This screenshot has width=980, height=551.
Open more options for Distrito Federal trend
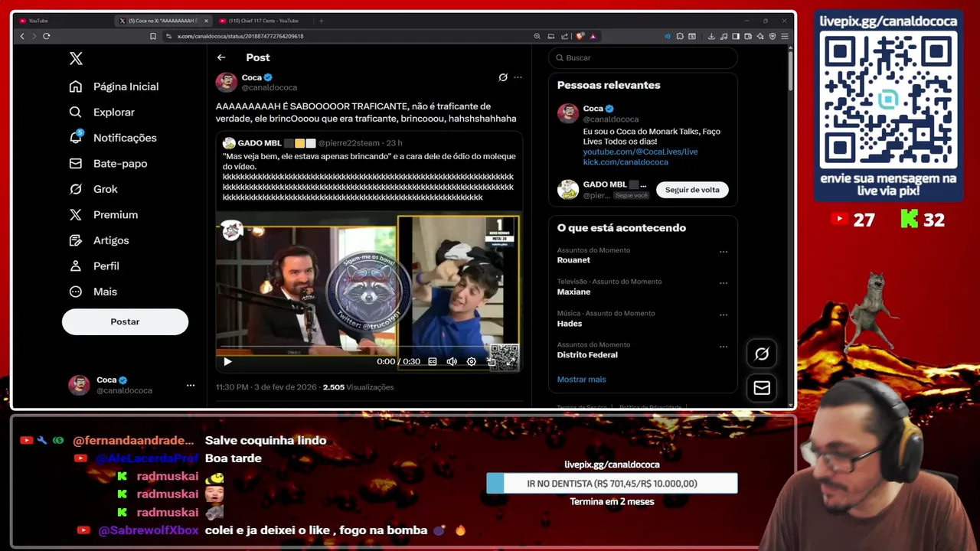point(724,347)
